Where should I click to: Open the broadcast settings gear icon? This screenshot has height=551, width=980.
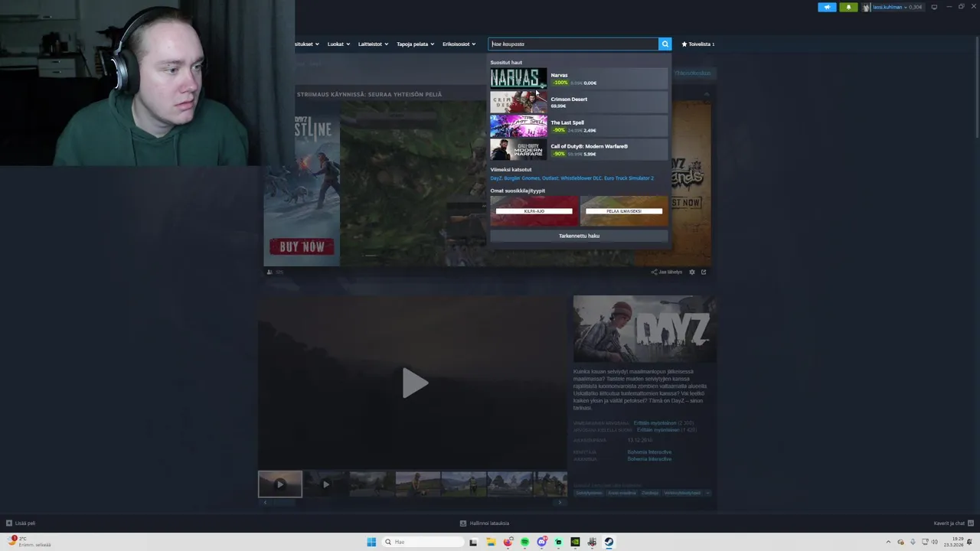(692, 272)
